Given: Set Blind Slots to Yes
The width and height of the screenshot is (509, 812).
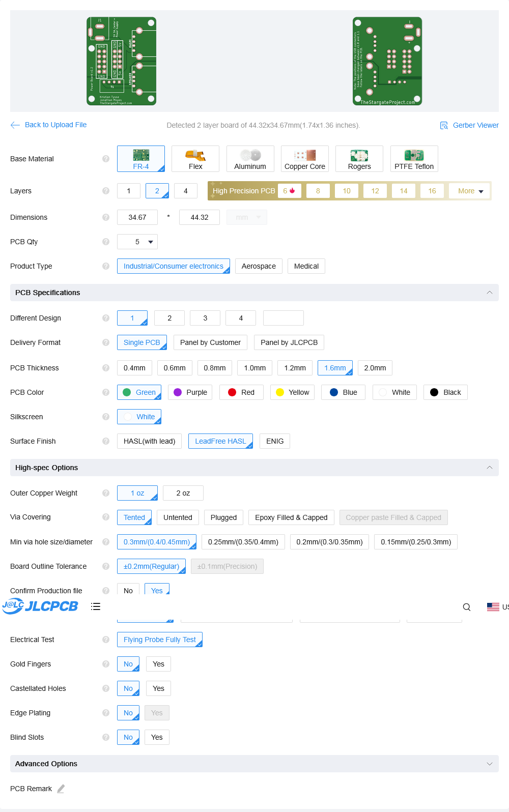Looking at the screenshot, I should (157, 737).
